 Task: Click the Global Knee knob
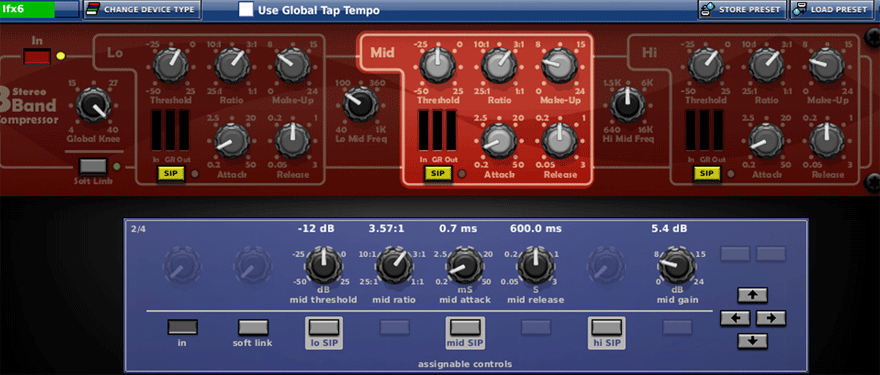pos(93,106)
